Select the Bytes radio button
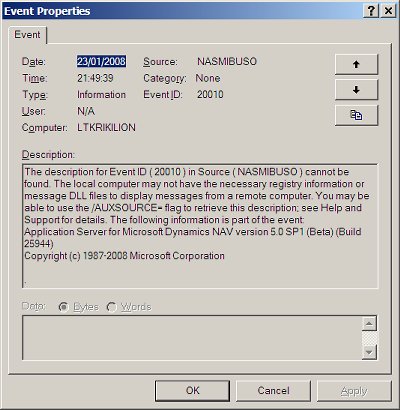Viewport: 400px width, 410px height. 63,307
